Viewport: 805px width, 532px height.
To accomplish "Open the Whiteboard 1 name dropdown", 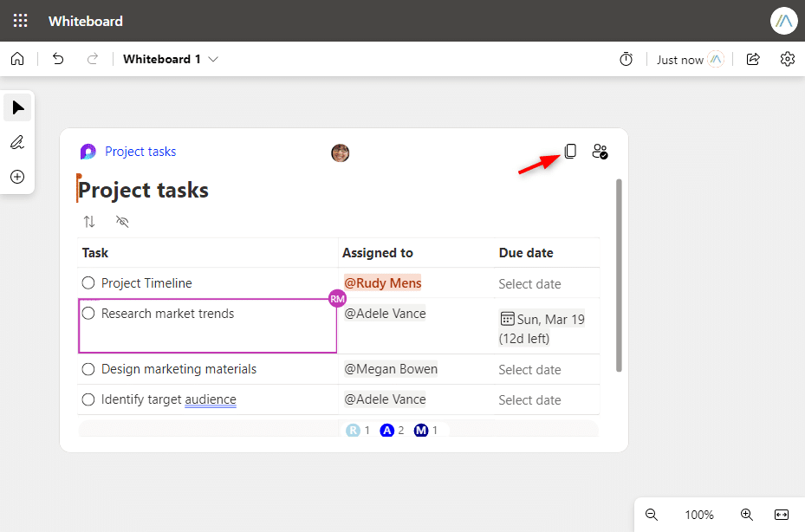I will click(212, 59).
